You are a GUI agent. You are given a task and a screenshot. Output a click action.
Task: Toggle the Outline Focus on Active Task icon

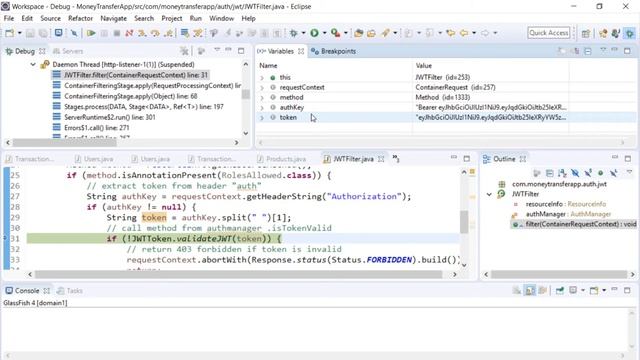(x=537, y=173)
